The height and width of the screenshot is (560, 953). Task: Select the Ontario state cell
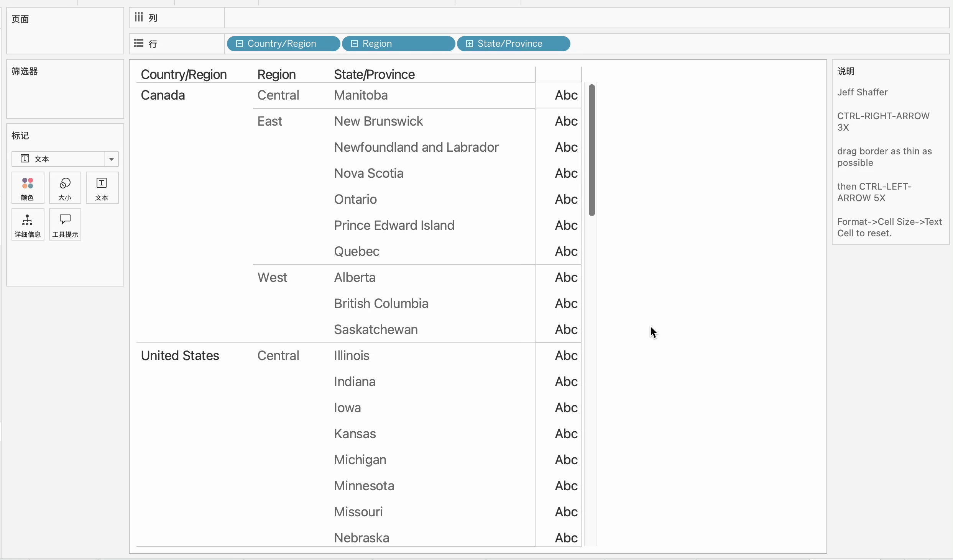coord(355,199)
